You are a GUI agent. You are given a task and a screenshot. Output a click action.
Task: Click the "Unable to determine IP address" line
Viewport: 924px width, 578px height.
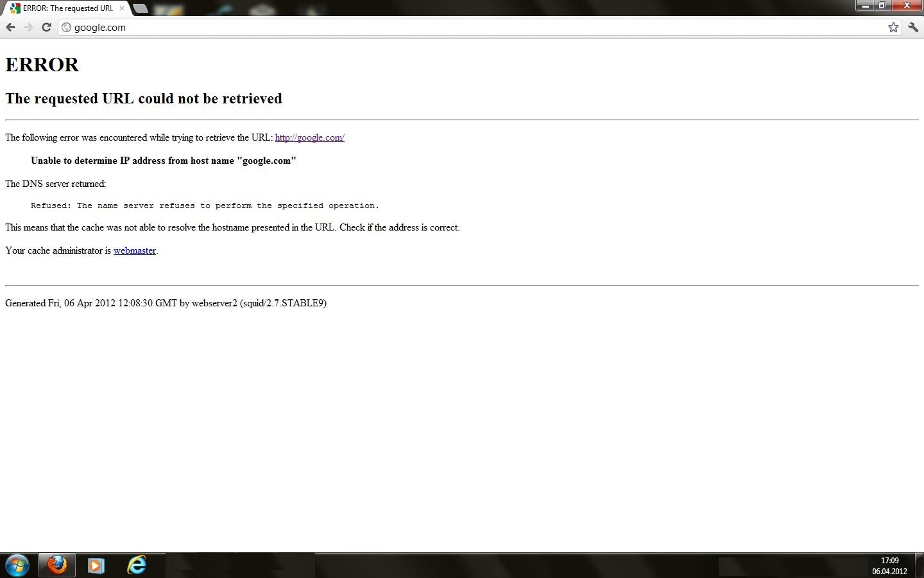[164, 161]
